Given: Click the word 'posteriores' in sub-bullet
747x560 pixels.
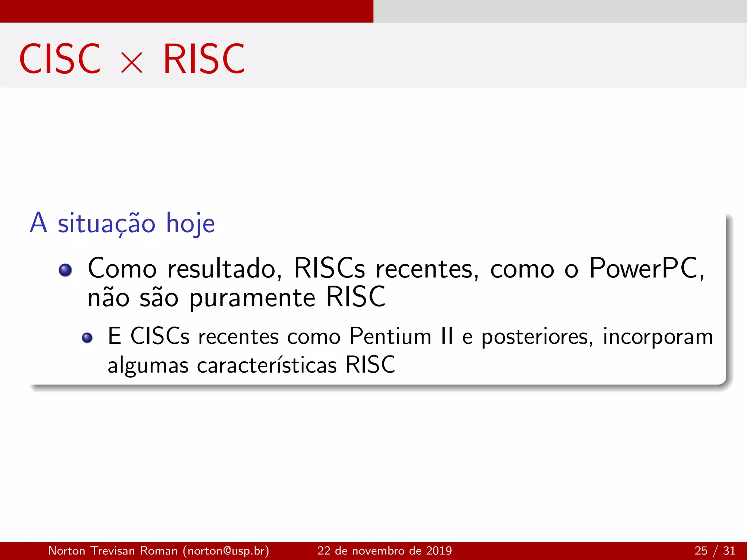Looking at the screenshot, I should click(537, 337).
